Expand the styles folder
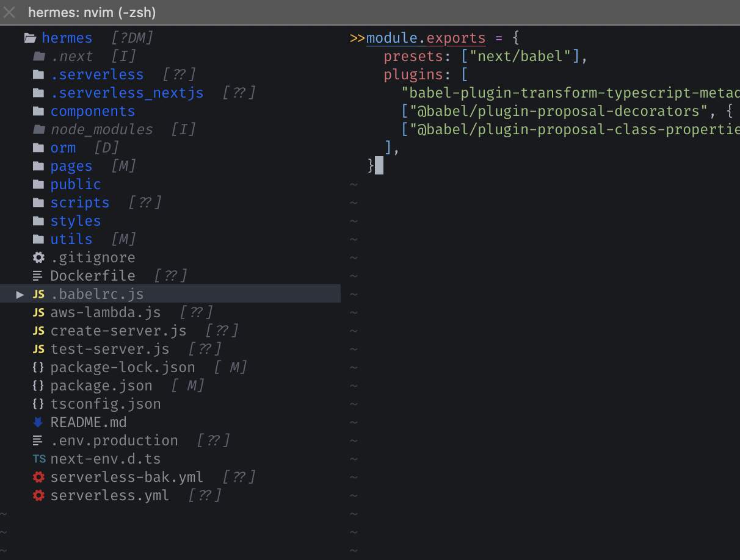This screenshot has height=560, width=740. 76,221
